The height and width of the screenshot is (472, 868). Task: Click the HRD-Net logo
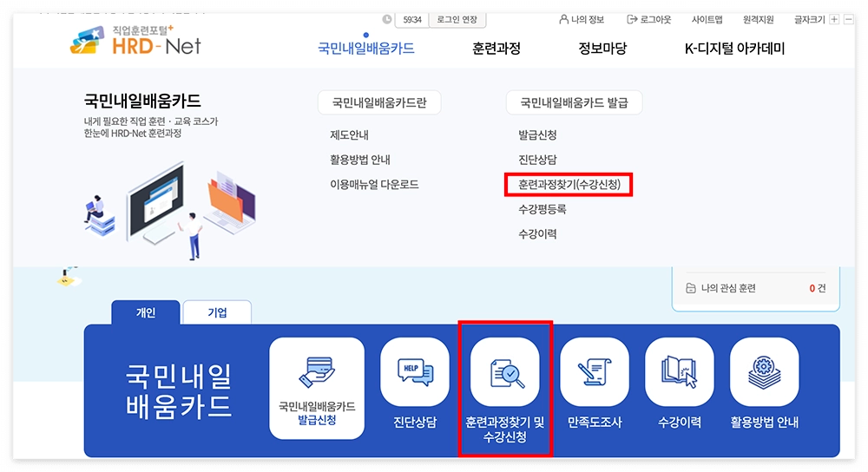coord(135,41)
